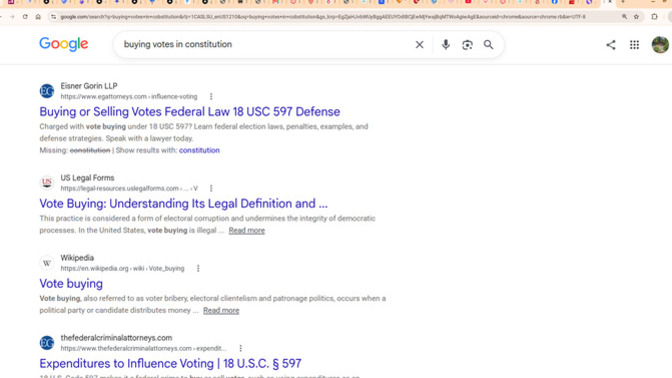Click the egattorneys.com URL breadcrumb
The width and height of the screenshot is (672, 378).
pos(129,97)
